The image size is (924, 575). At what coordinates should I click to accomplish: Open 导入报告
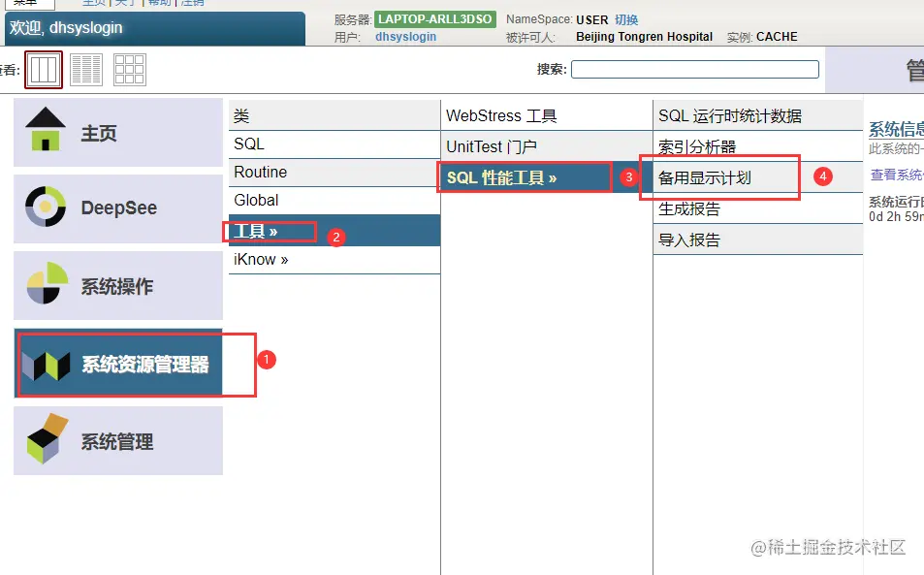(x=758, y=240)
